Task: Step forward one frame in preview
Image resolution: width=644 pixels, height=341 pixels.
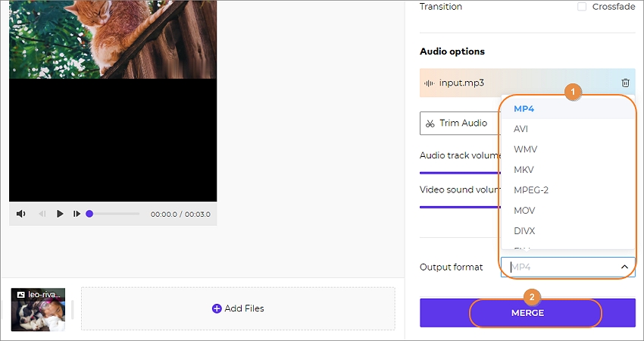Action: click(77, 214)
